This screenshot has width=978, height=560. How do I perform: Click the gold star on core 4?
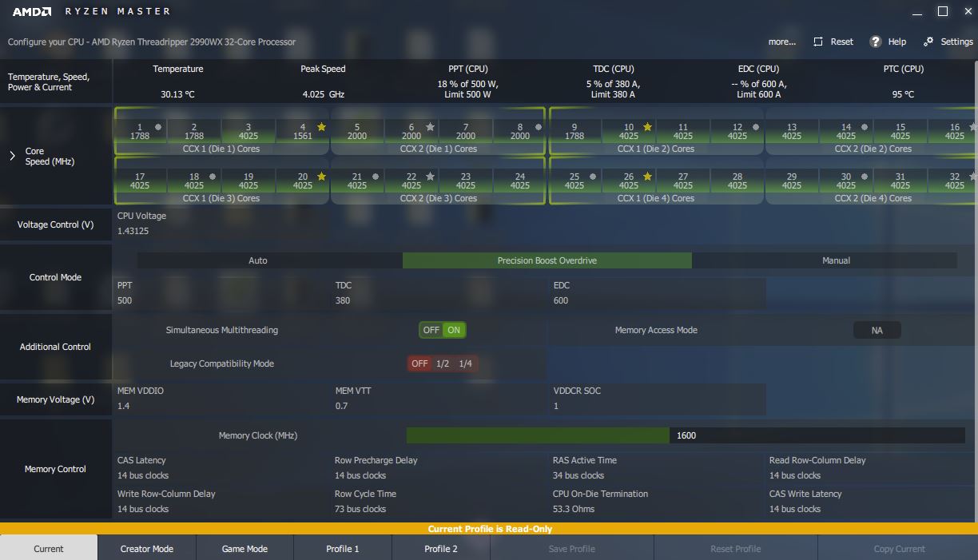point(321,127)
